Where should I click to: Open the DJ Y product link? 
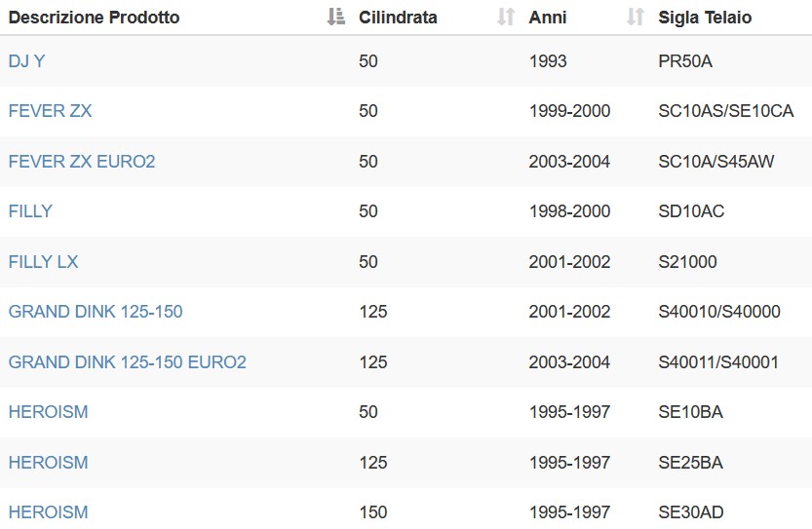[27, 61]
